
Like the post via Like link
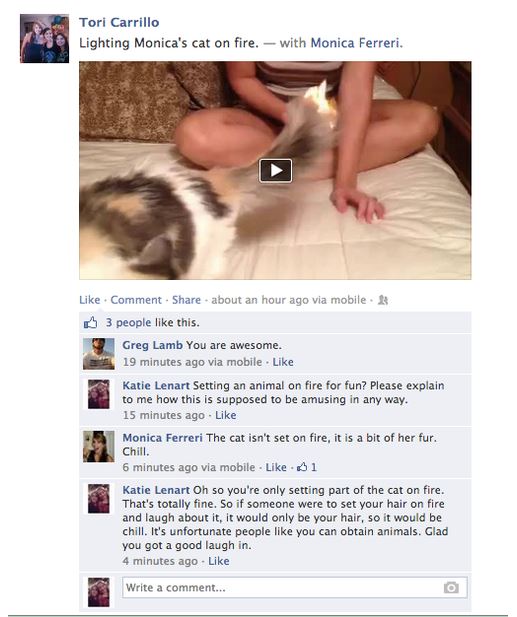(90, 300)
